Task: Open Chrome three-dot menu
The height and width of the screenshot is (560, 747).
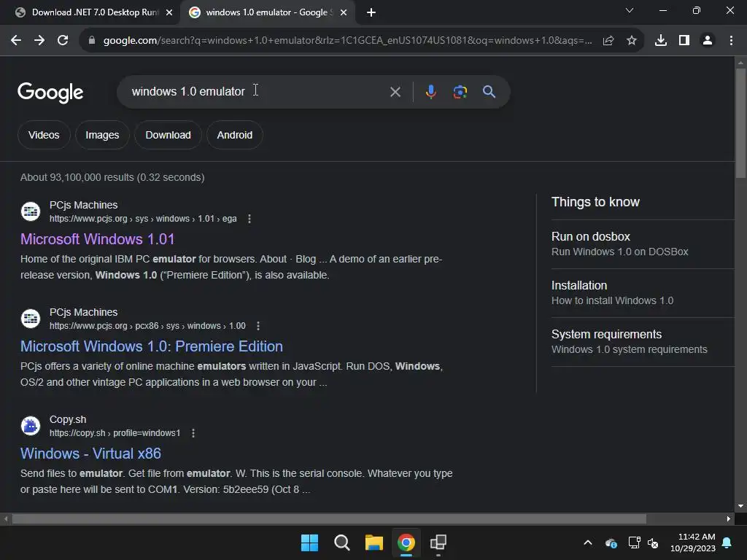Action: 731,41
